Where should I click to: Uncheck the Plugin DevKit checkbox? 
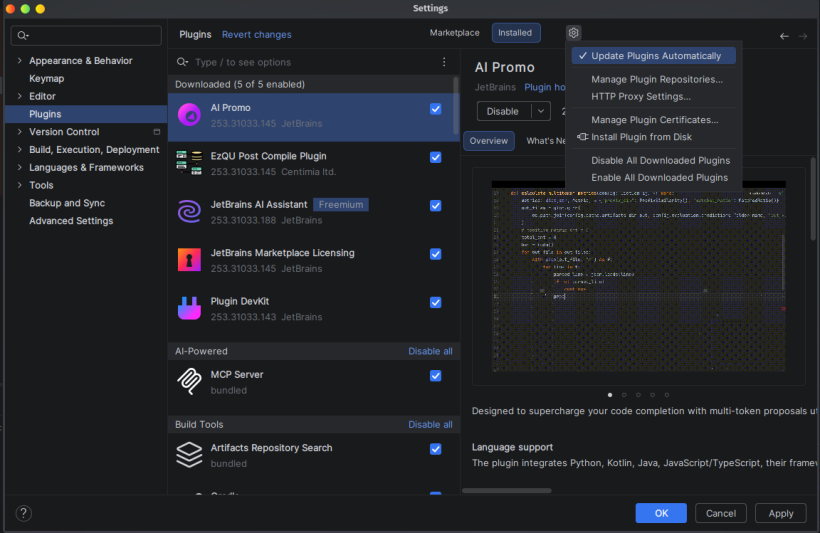[435, 302]
